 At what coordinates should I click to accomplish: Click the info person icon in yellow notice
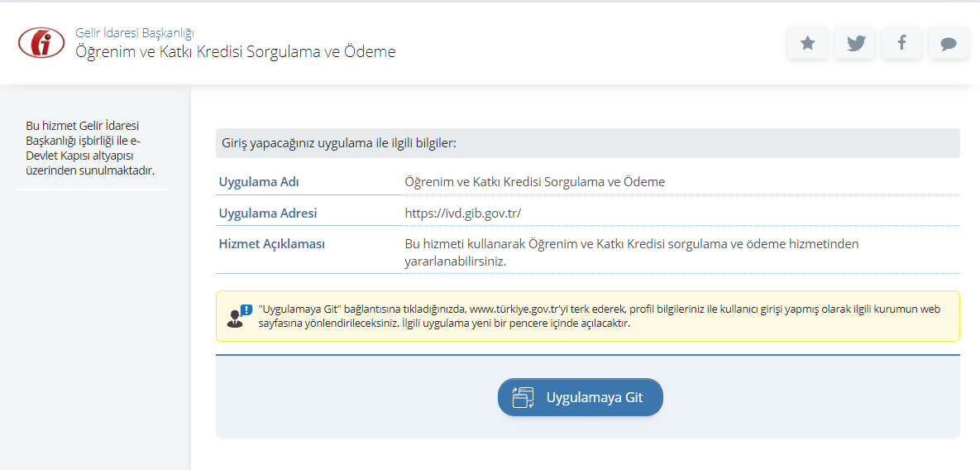click(239, 316)
